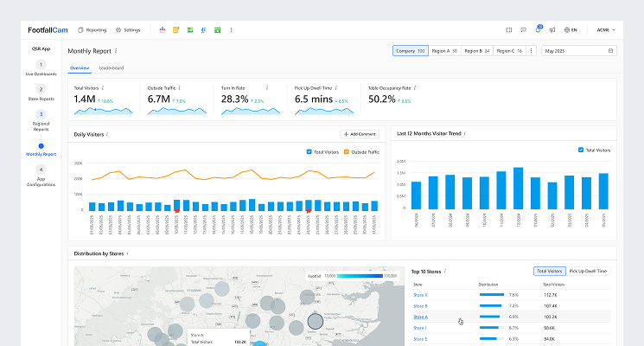Toggle Total Visitors checkbox in Daily Visitors
The height and width of the screenshot is (346, 644).
tap(309, 151)
